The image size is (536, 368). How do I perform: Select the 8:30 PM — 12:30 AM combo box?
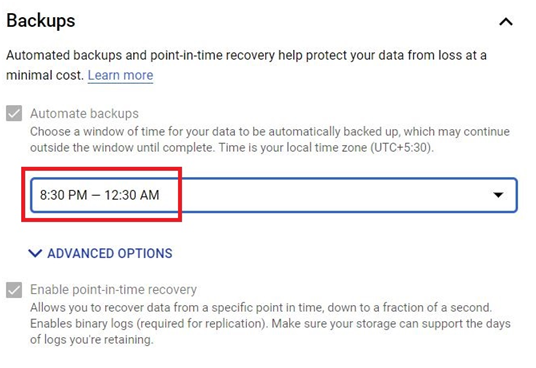click(x=274, y=195)
